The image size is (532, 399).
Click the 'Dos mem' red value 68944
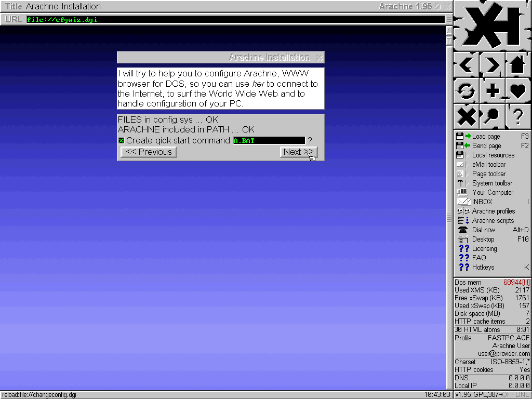point(516,282)
